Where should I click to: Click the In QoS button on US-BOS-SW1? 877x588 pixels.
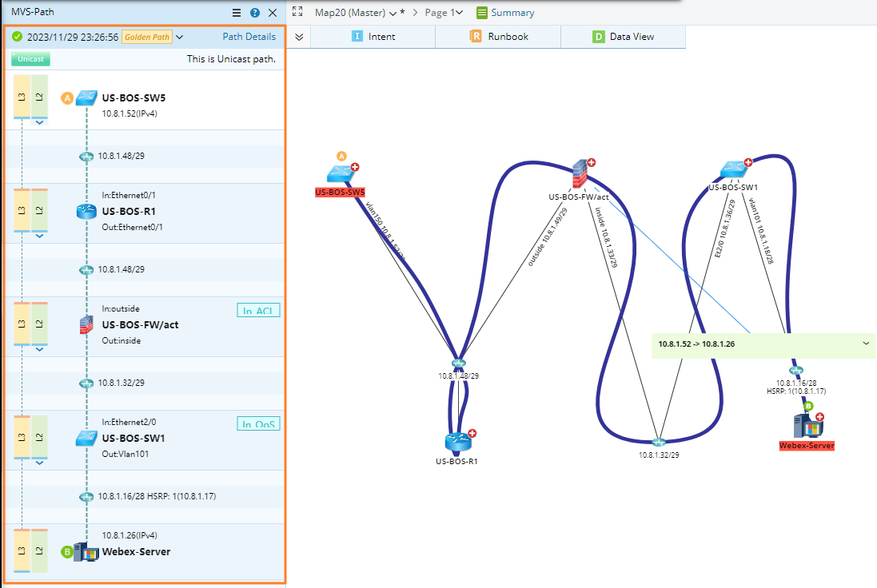point(258,424)
